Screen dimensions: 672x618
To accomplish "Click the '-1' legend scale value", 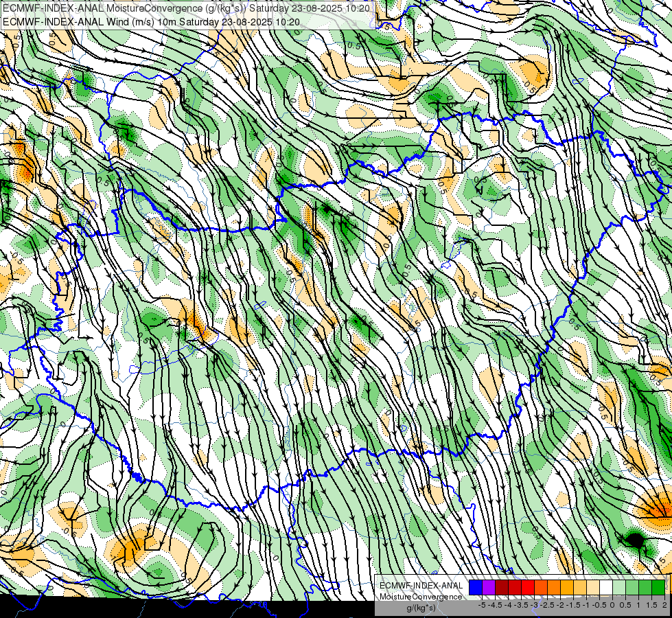I will point(586,605).
